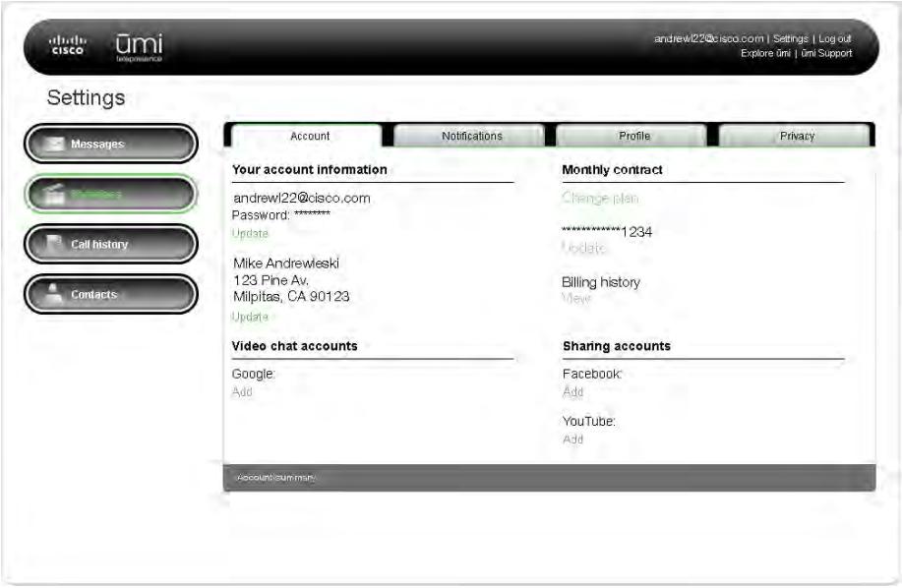Switch to the Profile tab

(x=633, y=136)
